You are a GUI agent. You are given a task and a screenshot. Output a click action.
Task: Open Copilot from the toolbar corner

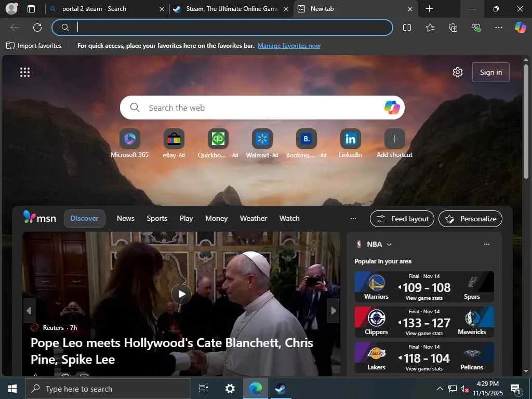[x=520, y=28]
